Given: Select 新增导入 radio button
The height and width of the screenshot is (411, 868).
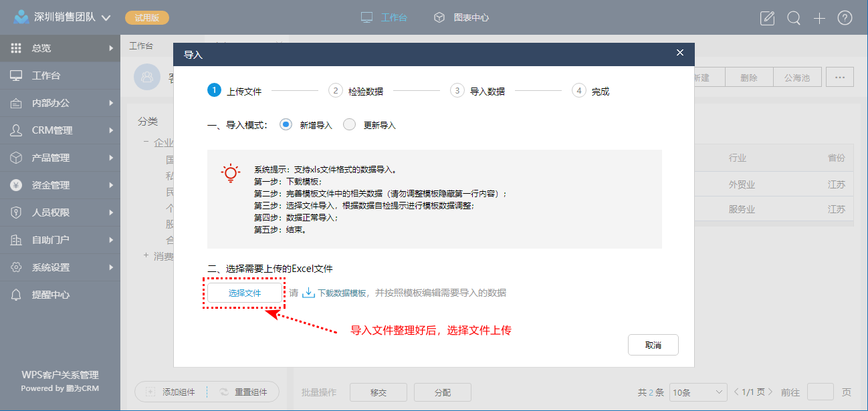Looking at the screenshot, I should tap(286, 125).
